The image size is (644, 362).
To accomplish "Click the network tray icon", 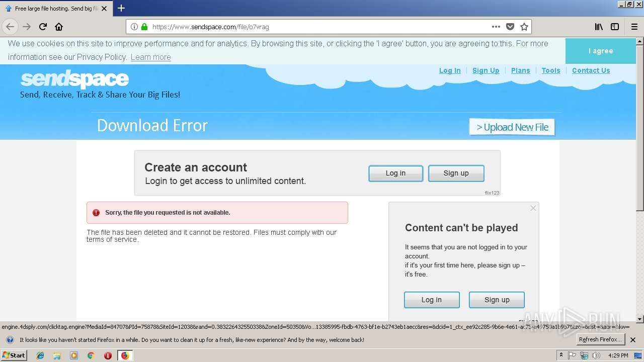I will (x=584, y=355).
